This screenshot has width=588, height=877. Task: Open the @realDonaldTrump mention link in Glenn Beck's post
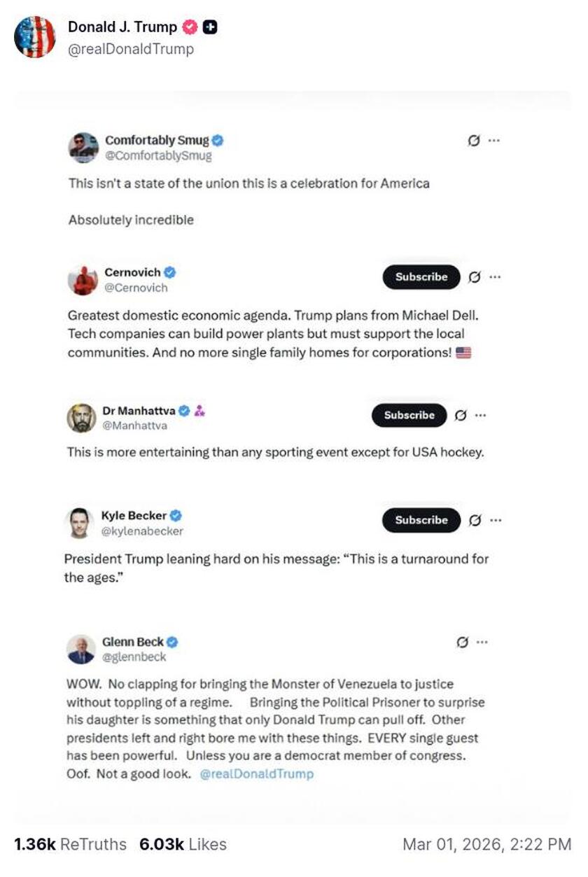256,774
